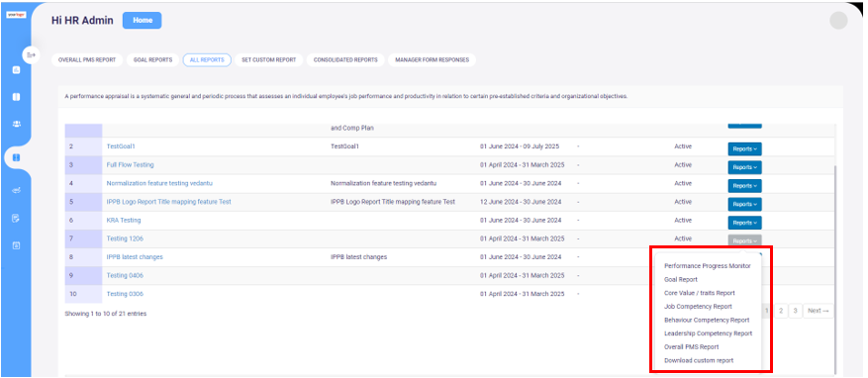Open the round user avatar at top right

click(838, 21)
